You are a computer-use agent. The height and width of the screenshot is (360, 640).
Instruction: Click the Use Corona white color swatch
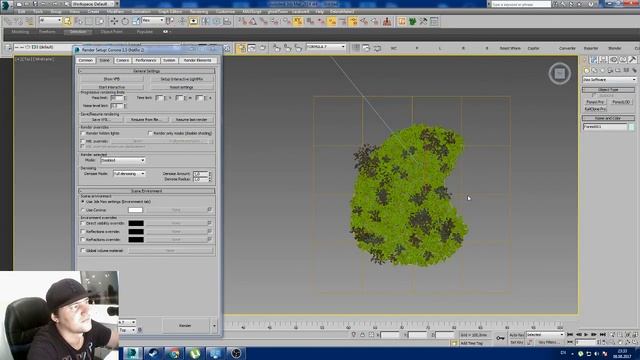pos(136,210)
